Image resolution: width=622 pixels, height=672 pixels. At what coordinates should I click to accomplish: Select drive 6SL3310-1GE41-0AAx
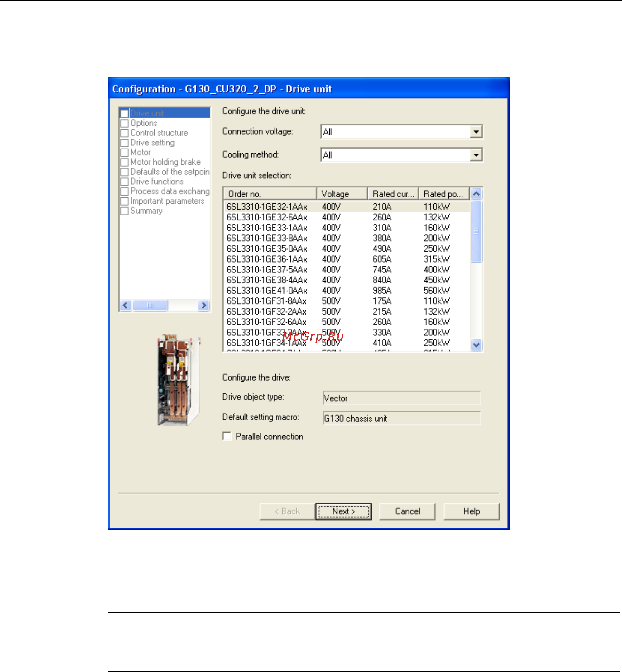[x=347, y=290]
